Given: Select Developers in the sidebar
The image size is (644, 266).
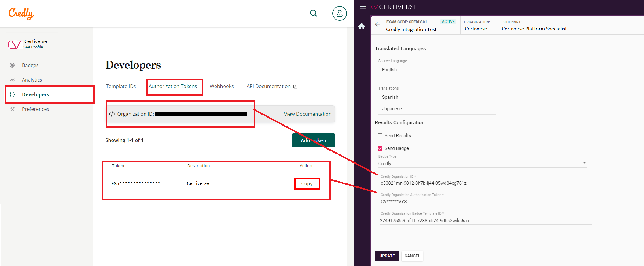Looking at the screenshot, I should 36,94.
